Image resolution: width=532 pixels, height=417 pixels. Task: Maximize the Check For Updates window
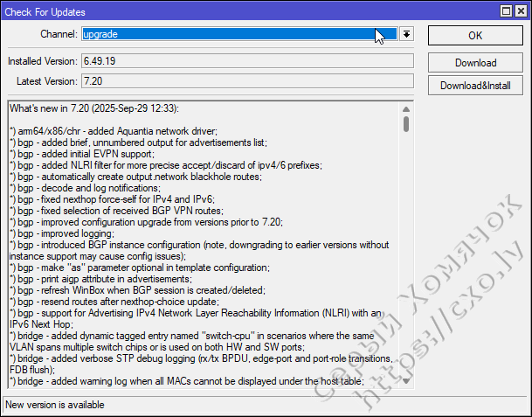click(x=505, y=10)
